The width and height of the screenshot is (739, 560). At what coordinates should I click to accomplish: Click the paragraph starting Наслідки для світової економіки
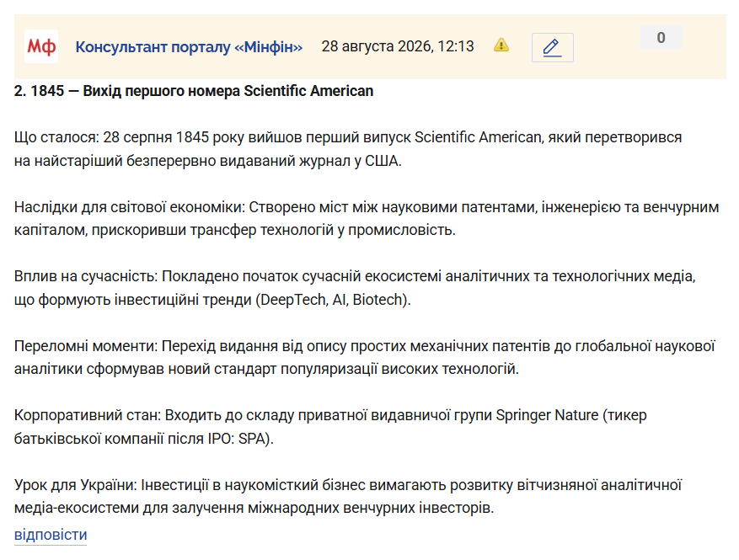tap(367, 219)
